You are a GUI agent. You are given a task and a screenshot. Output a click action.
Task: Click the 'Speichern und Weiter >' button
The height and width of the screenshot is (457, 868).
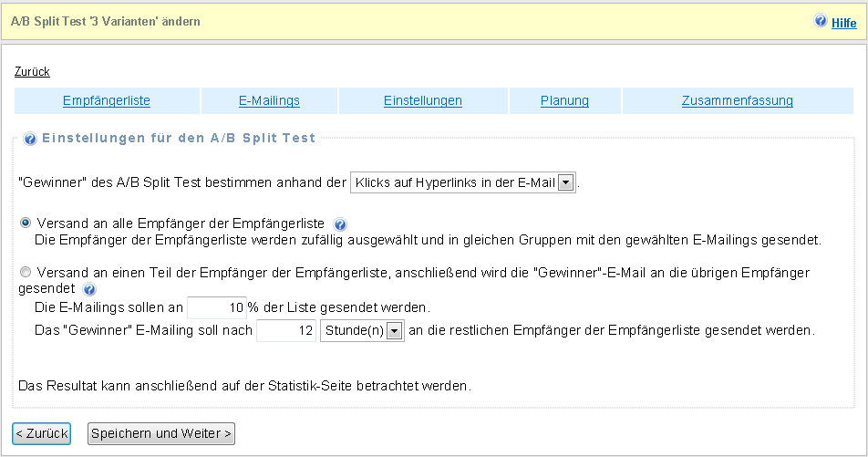tap(161, 433)
